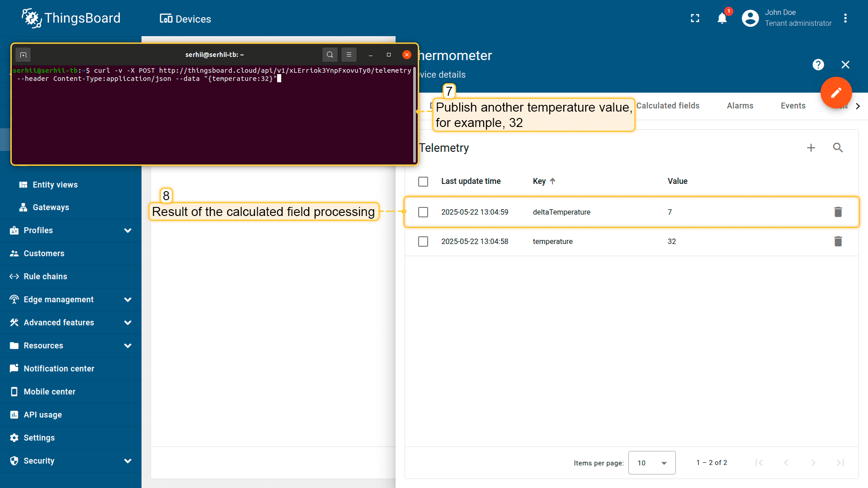Image resolution: width=868 pixels, height=488 pixels.
Task: Select the temperature row checkbox
Action: (423, 241)
